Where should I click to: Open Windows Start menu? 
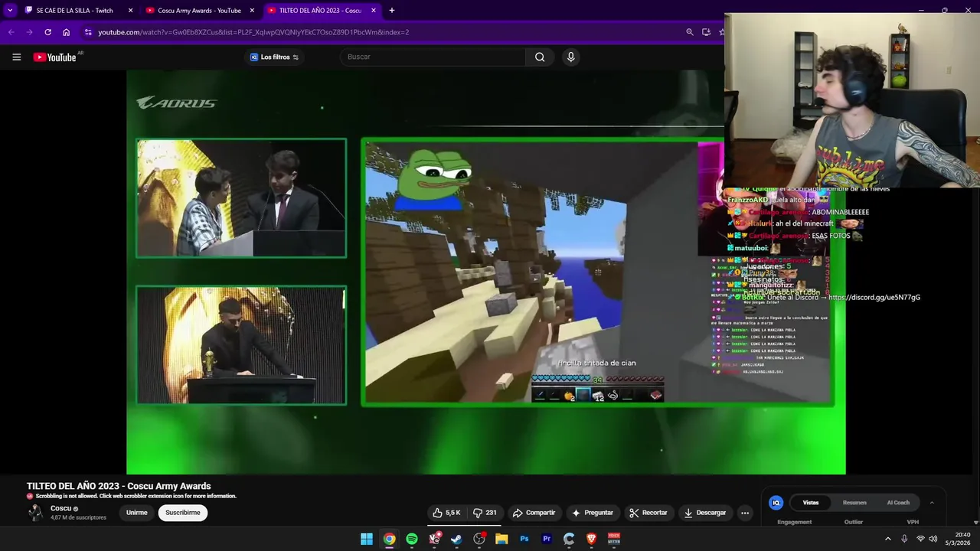(x=367, y=539)
